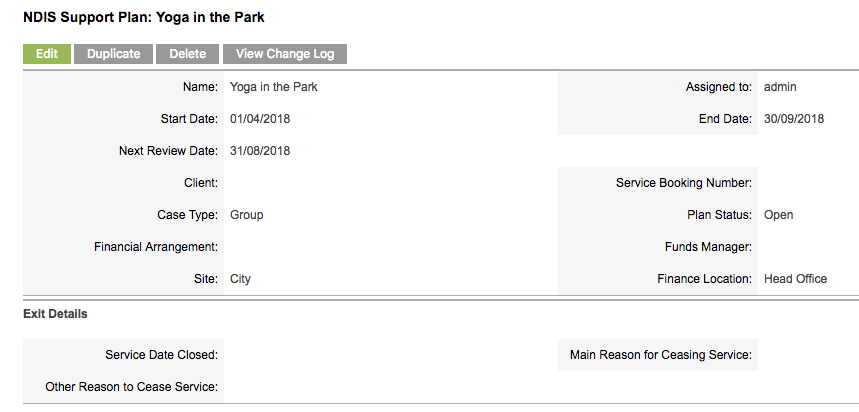Screen dimensions: 859x412
Task: Click the Exit Details section heading
Action: [55, 314]
